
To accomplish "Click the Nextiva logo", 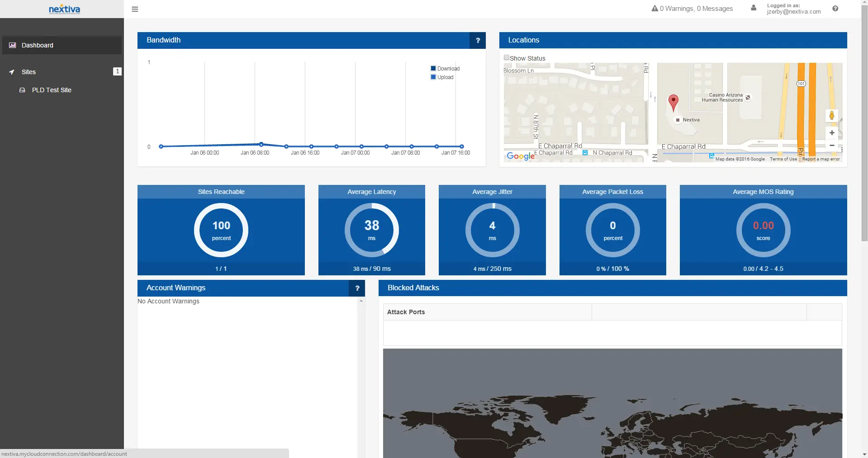I will 64,9.
